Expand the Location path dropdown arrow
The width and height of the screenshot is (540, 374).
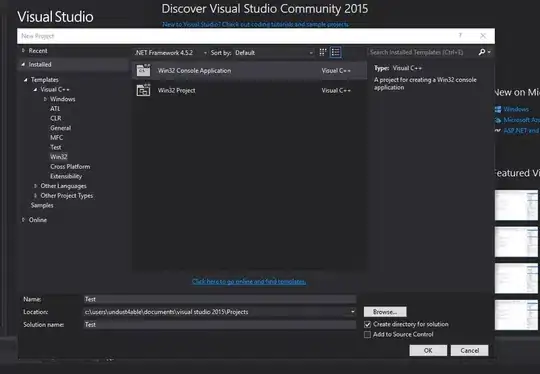click(352, 312)
